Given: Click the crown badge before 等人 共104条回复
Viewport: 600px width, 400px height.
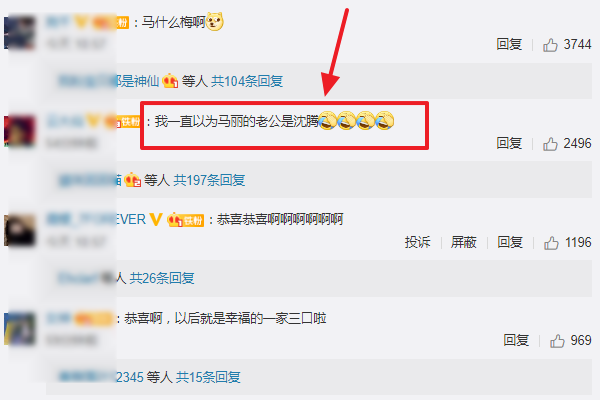Looking at the screenshot, I should (x=170, y=81).
